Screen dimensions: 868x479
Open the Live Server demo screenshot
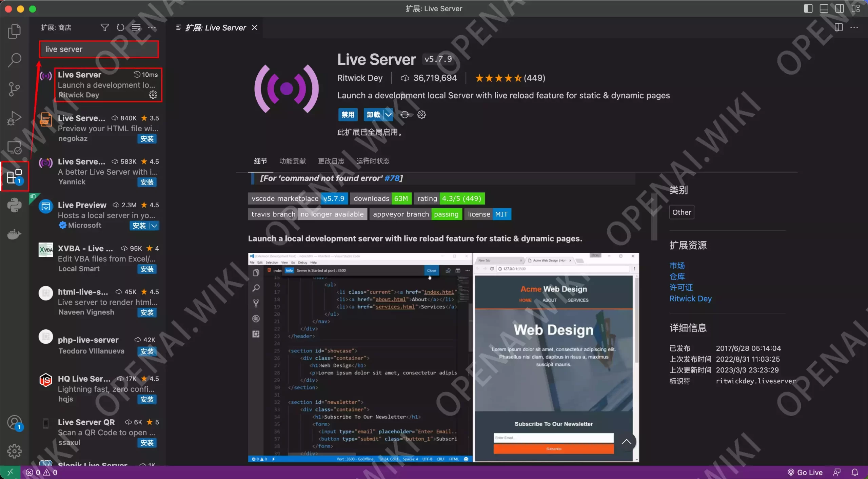tap(443, 357)
